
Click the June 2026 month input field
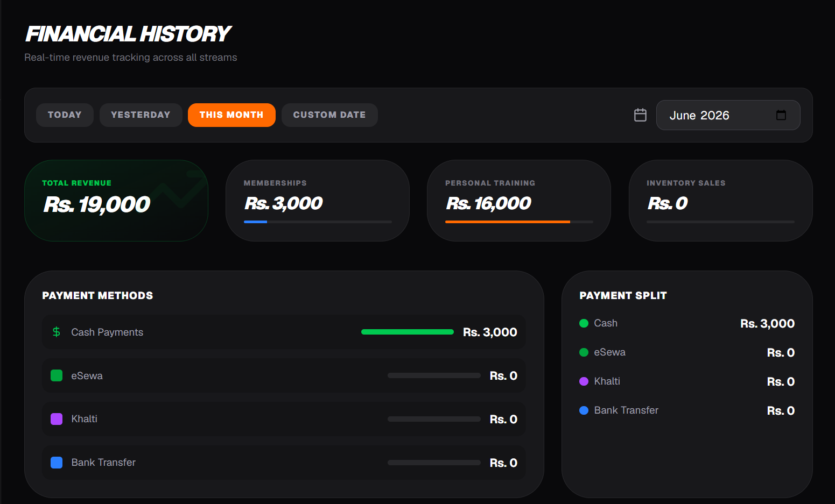728,115
